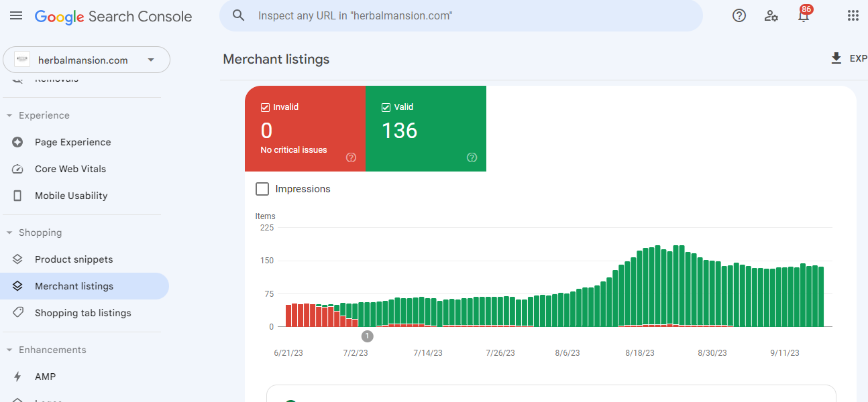Click the URL inspection search field

click(461, 15)
